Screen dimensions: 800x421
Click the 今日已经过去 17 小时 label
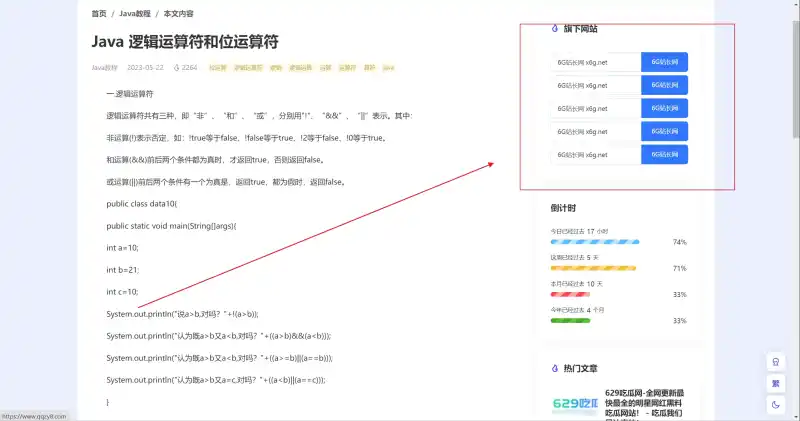click(579, 231)
